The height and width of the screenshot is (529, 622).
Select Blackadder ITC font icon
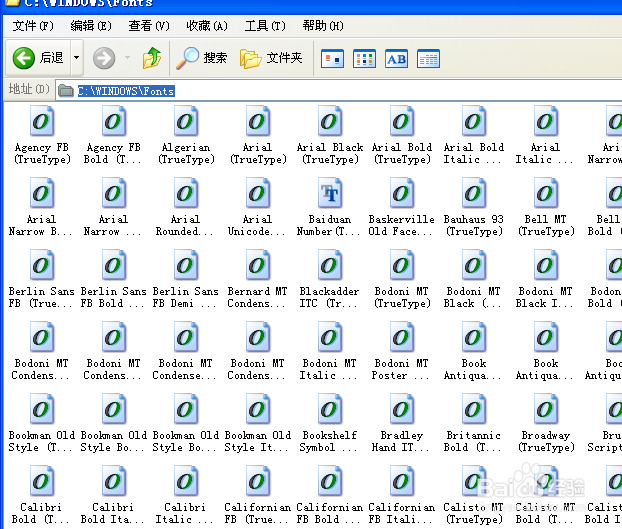coord(330,265)
